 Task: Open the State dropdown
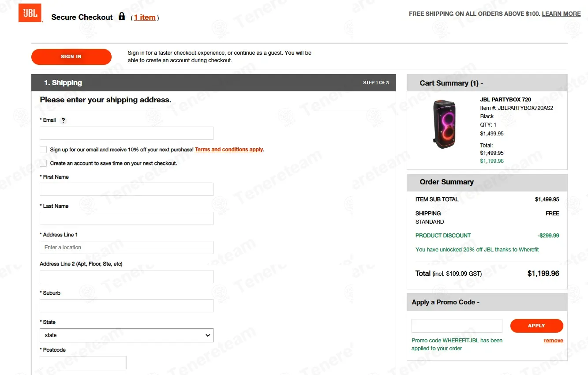click(x=126, y=335)
